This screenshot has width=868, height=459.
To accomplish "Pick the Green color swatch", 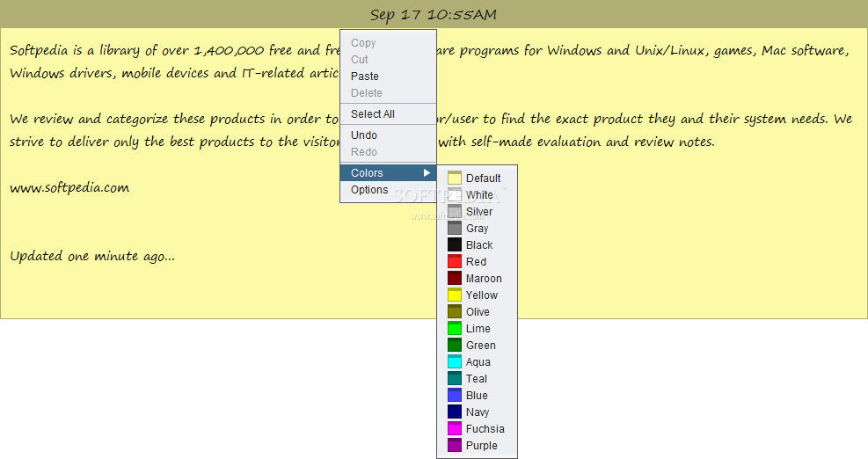I will pyautogui.click(x=455, y=345).
